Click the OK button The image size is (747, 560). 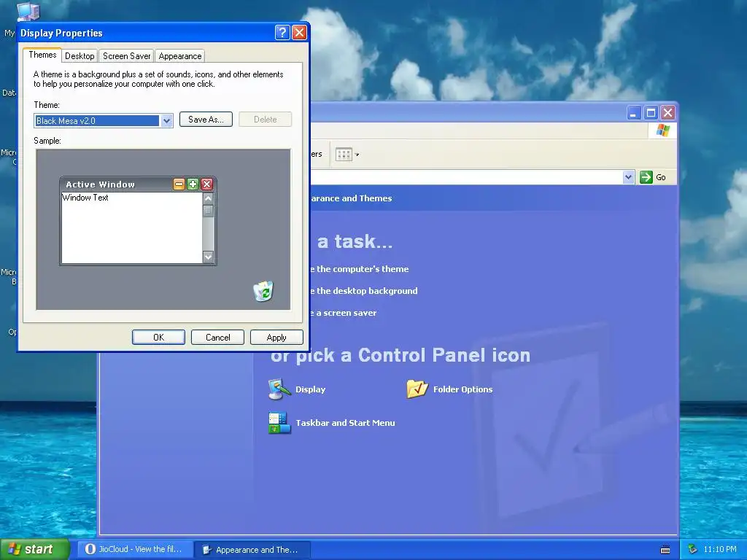pyautogui.click(x=158, y=337)
